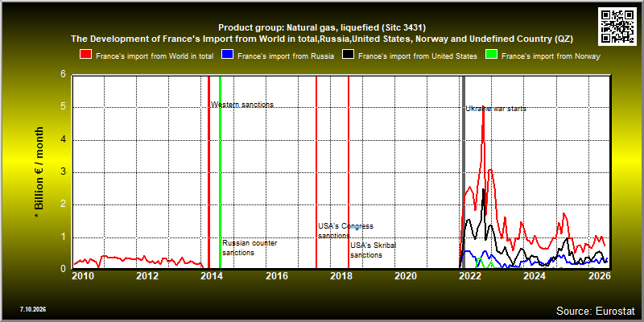Viewport: 644px width, 322px height.
Task: Click the 7.10.2026 date stamp
Action: (x=33, y=309)
